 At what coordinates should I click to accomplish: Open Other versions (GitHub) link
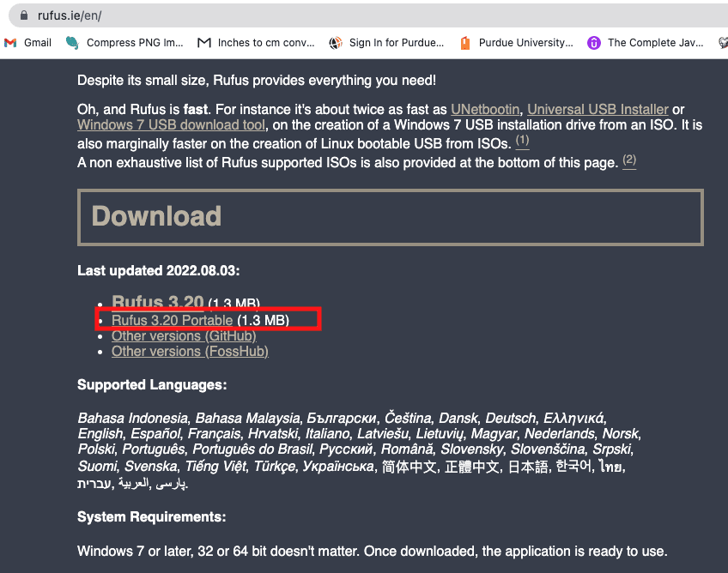[184, 336]
